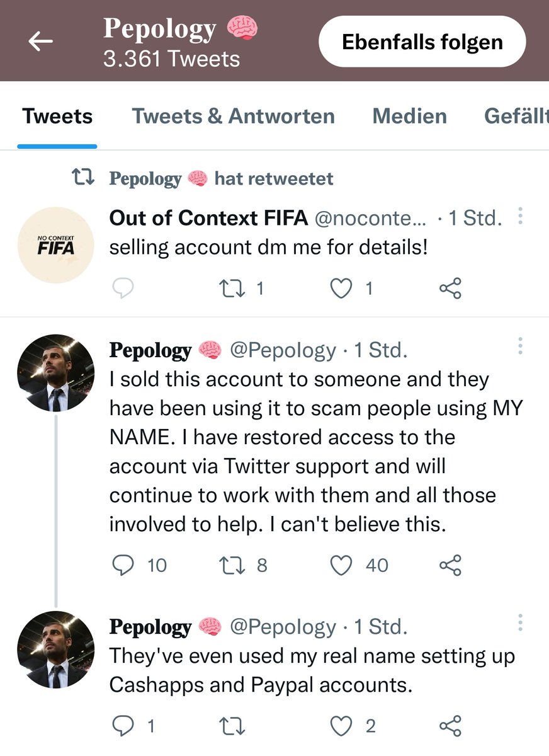Like the 'selling account' tweet

pyautogui.click(x=341, y=289)
